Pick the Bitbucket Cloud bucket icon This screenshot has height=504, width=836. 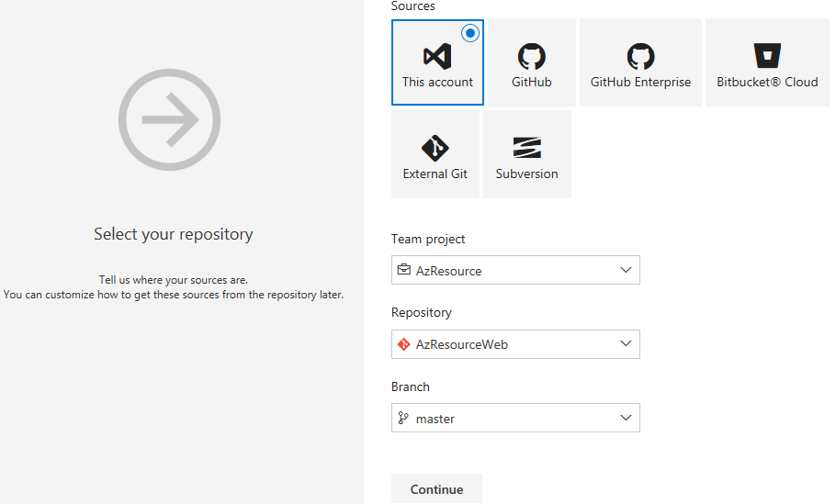click(766, 56)
